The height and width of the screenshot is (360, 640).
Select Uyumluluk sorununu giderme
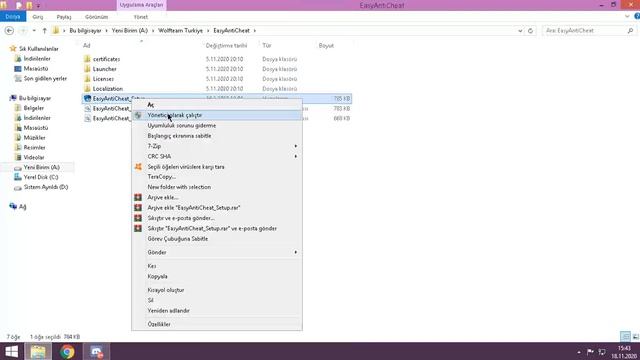coord(217,126)
